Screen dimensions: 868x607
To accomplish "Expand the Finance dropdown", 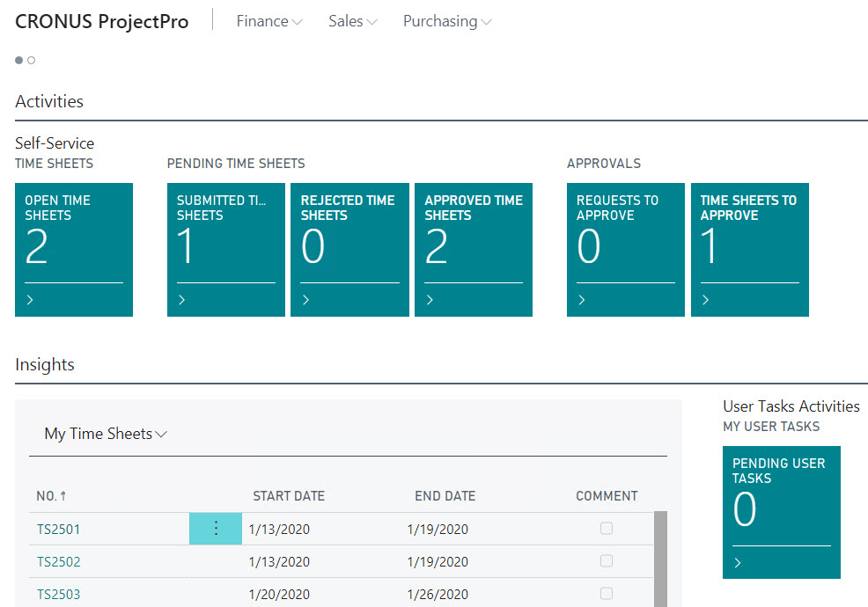I will click(268, 20).
